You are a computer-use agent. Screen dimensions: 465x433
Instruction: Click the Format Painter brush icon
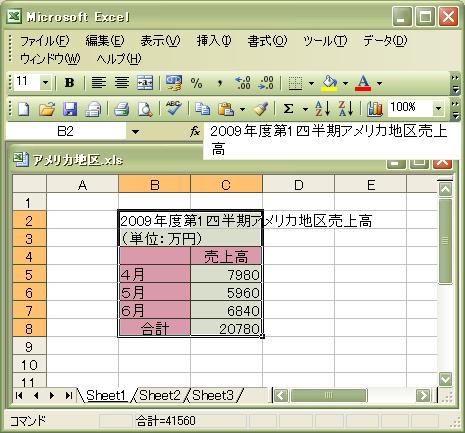coord(261,109)
